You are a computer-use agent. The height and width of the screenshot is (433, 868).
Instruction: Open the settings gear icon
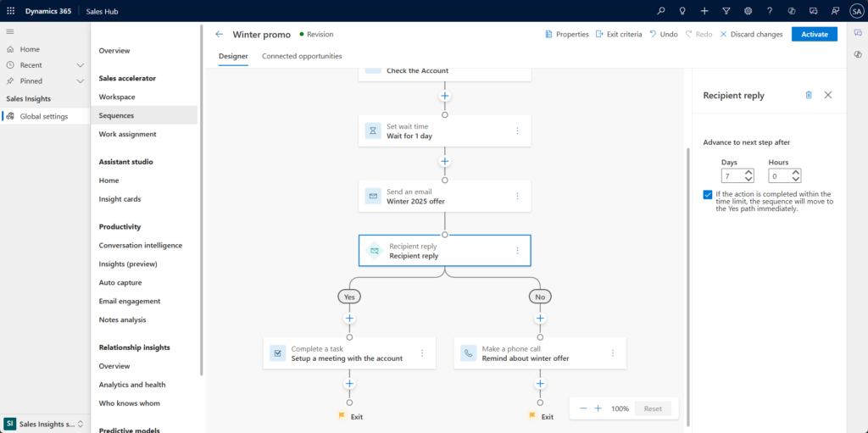coord(748,10)
